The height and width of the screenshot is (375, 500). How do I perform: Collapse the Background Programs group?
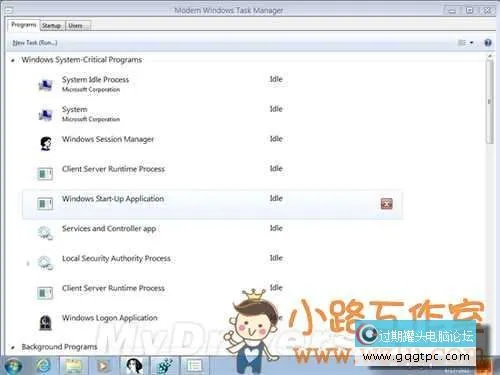[13, 347]
